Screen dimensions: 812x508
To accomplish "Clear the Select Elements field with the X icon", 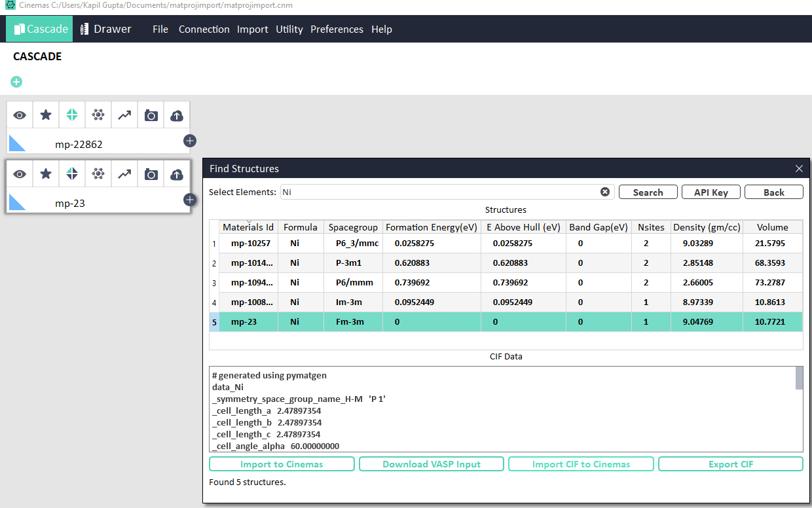I will (x=605, y=192).
